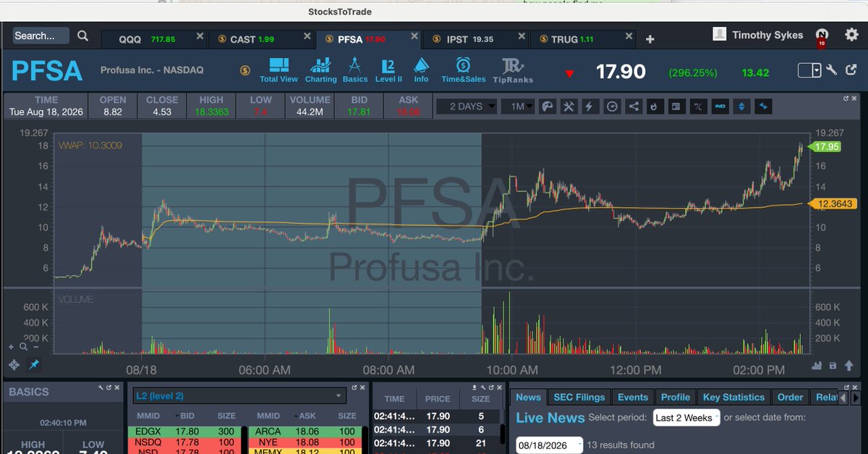Expand the L2 (level 2) dropdown
868x454 pixels.
(239, 395)
